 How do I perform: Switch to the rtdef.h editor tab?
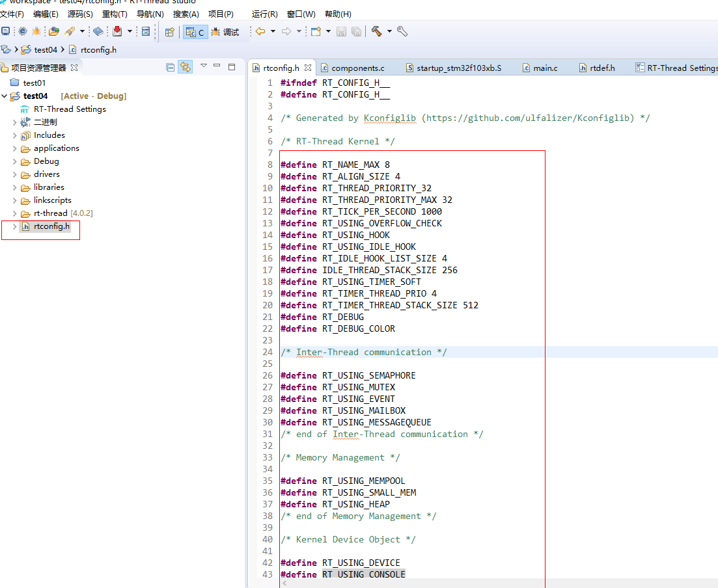pyautogui.click(x=597, y=68)
